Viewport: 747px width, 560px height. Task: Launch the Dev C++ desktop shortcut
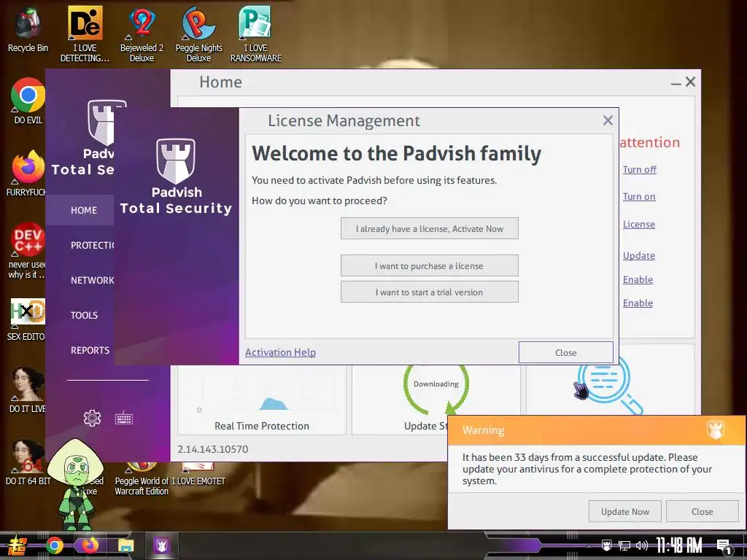[x=28, y=251]
